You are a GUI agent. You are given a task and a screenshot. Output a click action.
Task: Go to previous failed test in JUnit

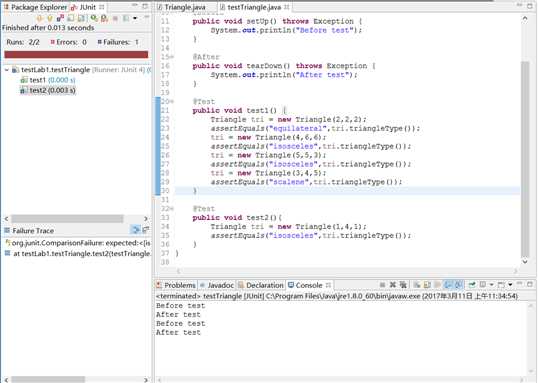(51, 18)
